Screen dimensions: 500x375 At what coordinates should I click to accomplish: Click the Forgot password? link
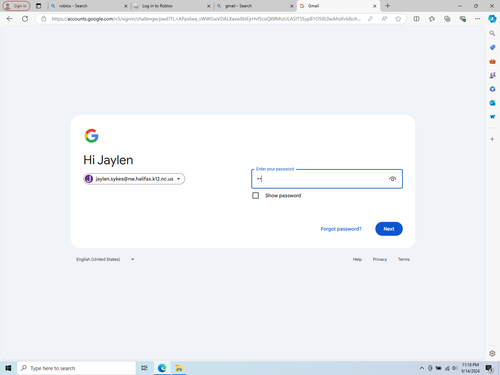click(x=341, y=229)
